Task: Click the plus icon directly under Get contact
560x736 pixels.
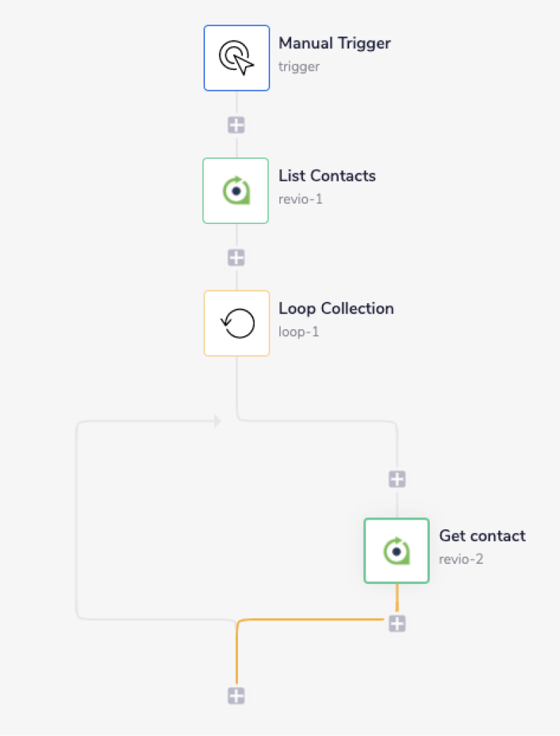Action: (x=396, y=623)
